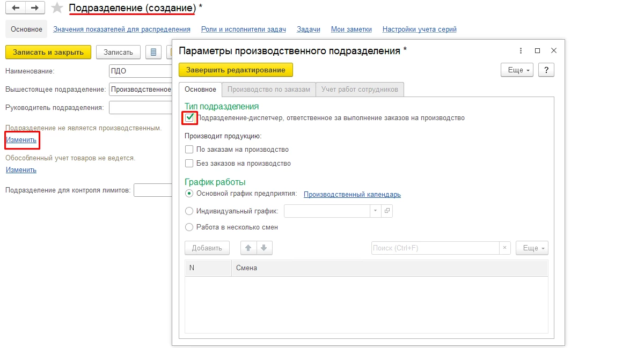Click the Индивидуальный график input field
This screenshot has width=644, height=348.
point(327,211)
